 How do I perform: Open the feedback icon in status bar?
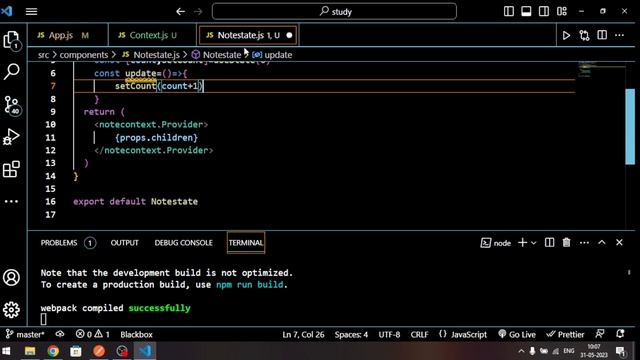tap(600, 334)
